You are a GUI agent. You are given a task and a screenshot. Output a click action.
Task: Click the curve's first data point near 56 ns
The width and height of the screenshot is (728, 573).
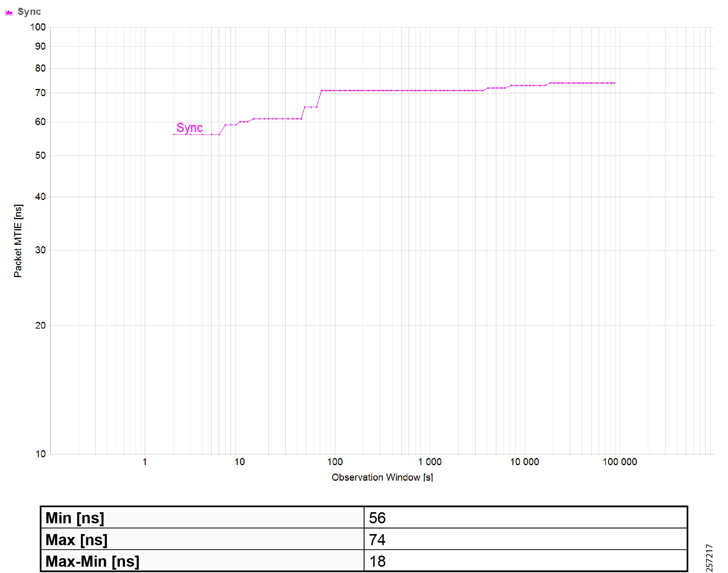coord(174,134)
